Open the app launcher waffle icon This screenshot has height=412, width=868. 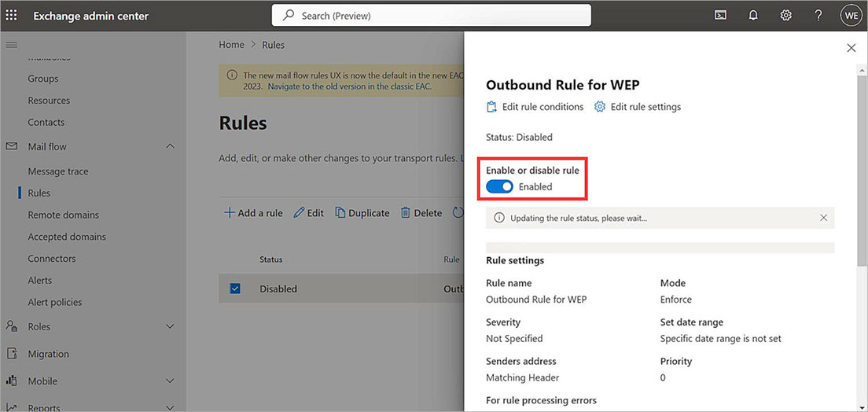click(x=11, y=16)
